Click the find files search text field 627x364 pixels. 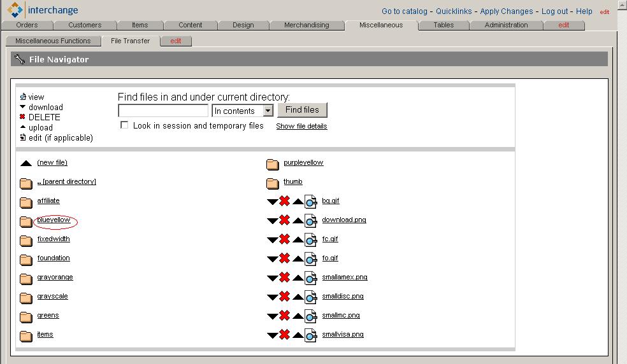tap(163, 110)
